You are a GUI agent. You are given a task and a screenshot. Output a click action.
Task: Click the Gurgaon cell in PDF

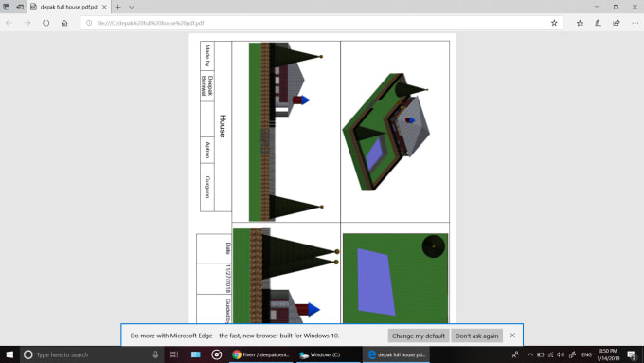click(207, 187)
